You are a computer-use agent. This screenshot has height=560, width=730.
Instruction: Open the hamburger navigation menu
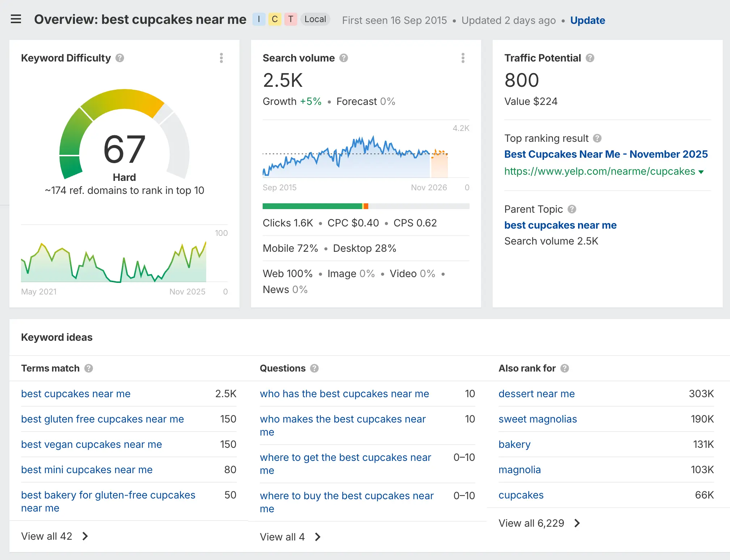pyautogui.click(x=16, y=19)
